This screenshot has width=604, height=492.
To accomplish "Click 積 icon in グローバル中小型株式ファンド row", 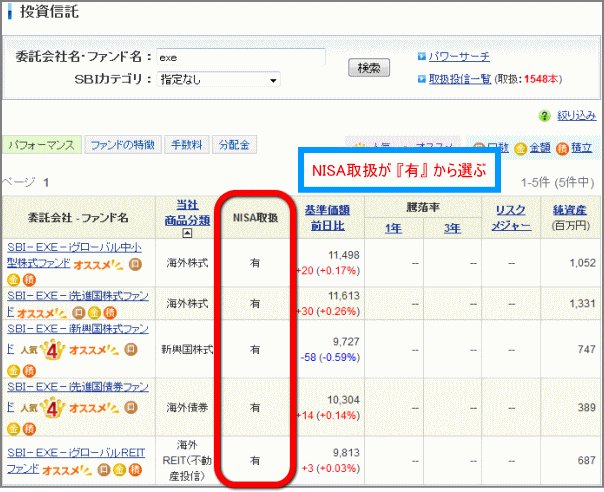I will (29, 280).
